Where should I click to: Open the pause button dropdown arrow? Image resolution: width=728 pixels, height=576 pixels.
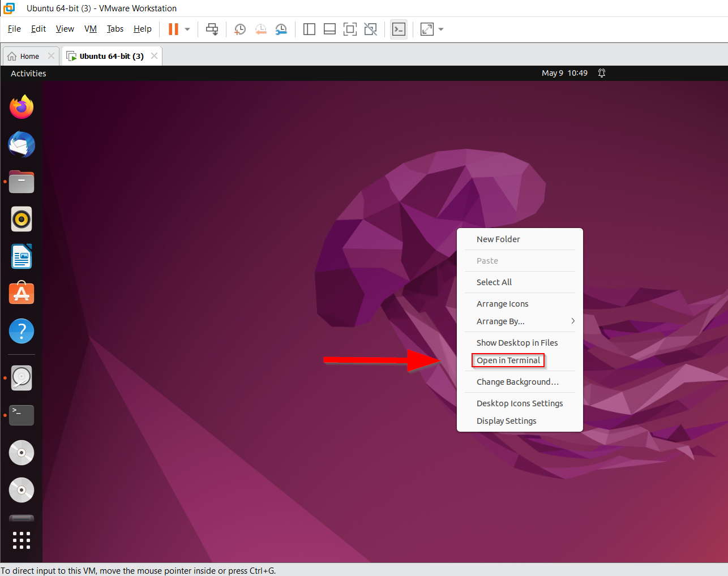pos(187,29)
